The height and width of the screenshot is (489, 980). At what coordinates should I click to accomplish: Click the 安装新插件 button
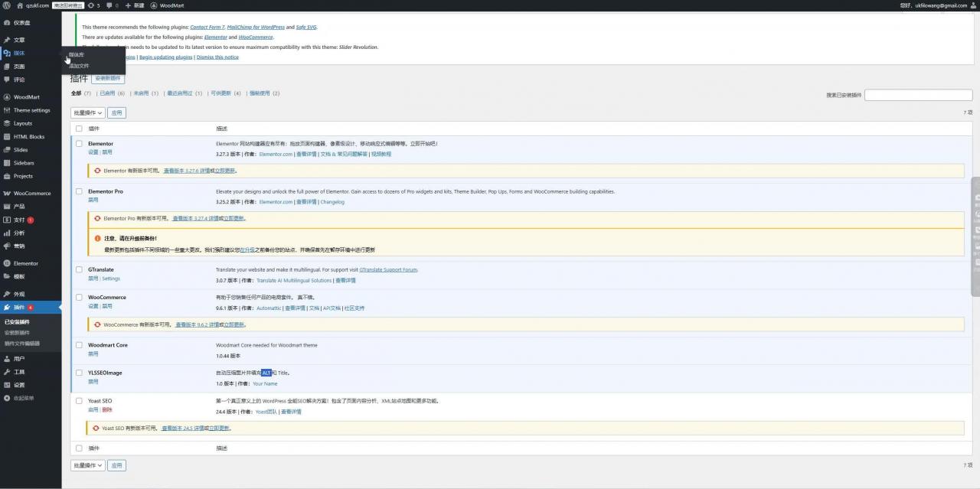coord(108,78)
